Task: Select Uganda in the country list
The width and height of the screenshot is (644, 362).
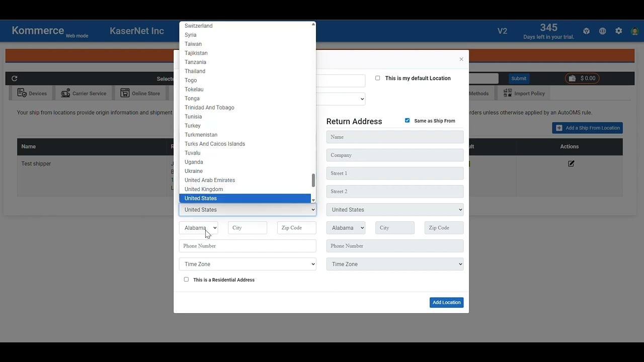Action: coord(245,161)
